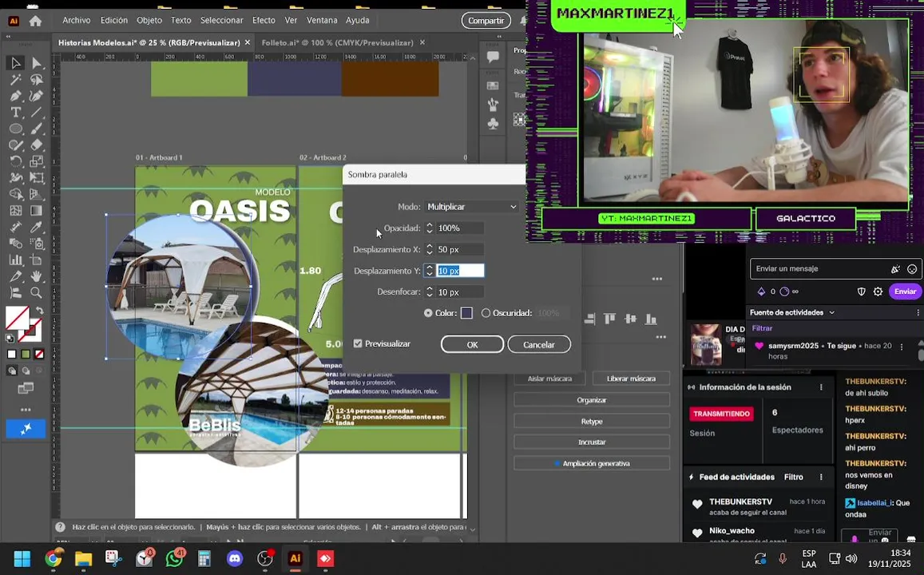Open Feed de actividades options menu
This screenshot has width=924, height=575.
coord(821,477)
